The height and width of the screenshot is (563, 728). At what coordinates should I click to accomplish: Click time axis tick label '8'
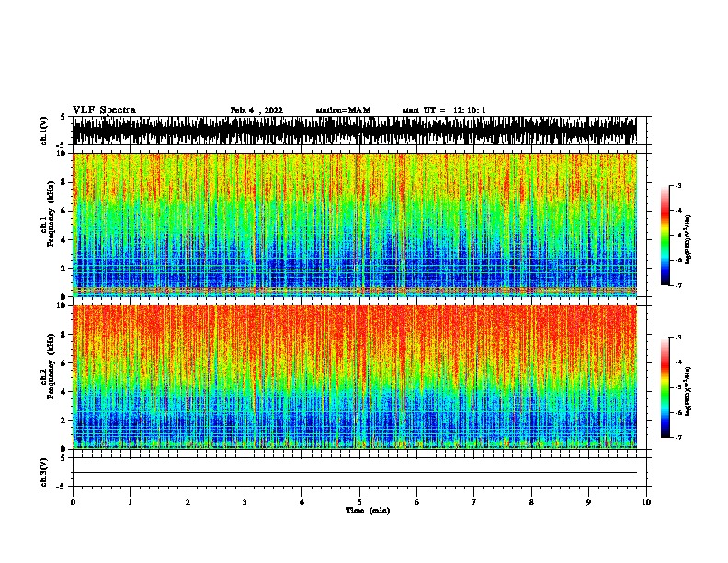click(531, 502)
